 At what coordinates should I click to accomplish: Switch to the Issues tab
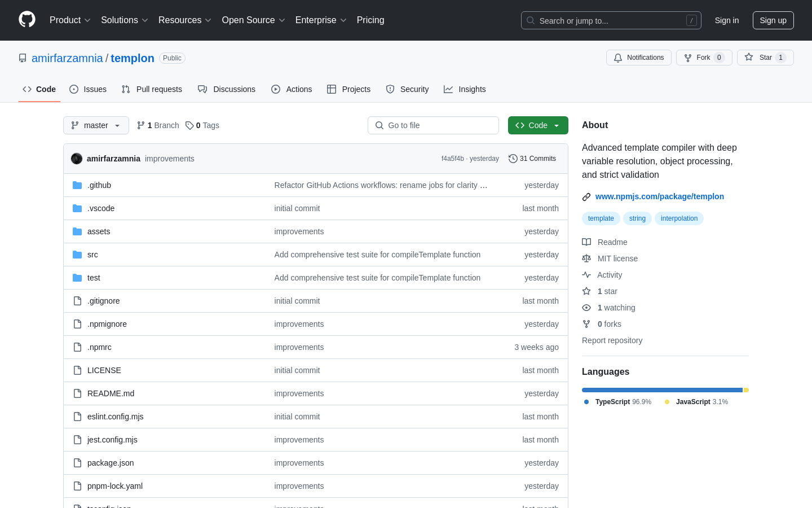click(x=88, y=89)
